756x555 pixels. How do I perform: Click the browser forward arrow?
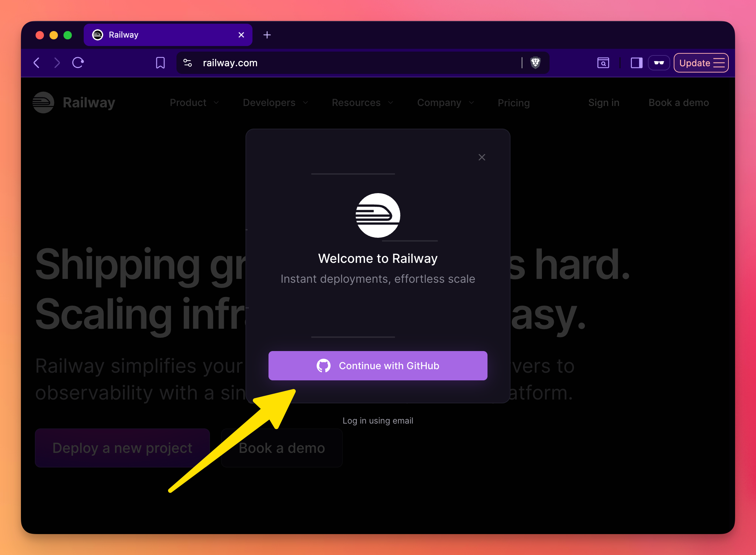click(x=57, y=63)
